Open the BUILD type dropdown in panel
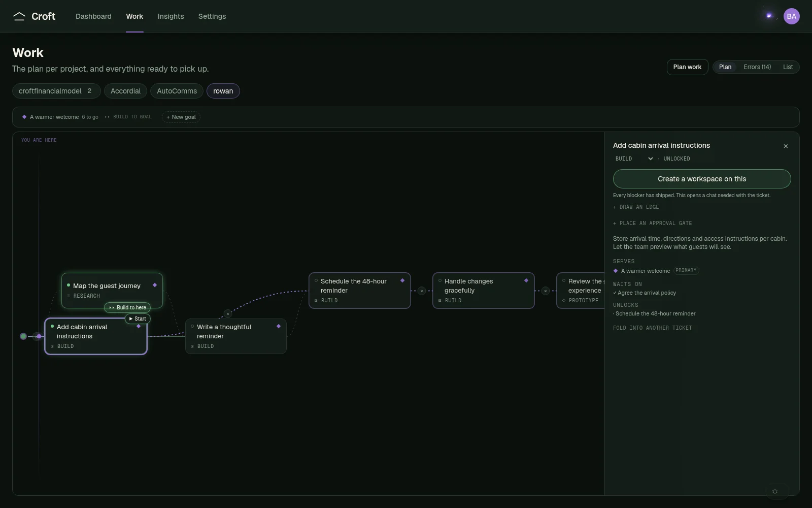 click(634, 158)
